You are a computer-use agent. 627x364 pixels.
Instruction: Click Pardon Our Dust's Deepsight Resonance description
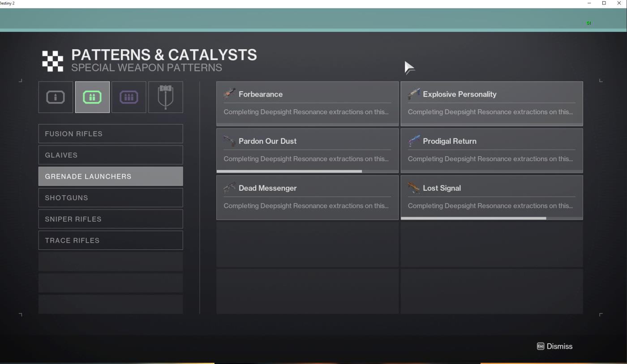click(x=306, y=159)
